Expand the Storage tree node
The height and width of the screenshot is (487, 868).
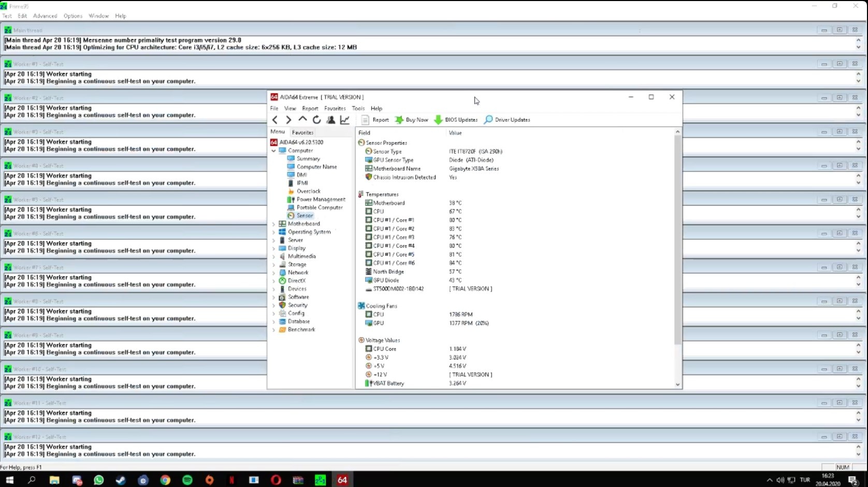pos(273,265)
